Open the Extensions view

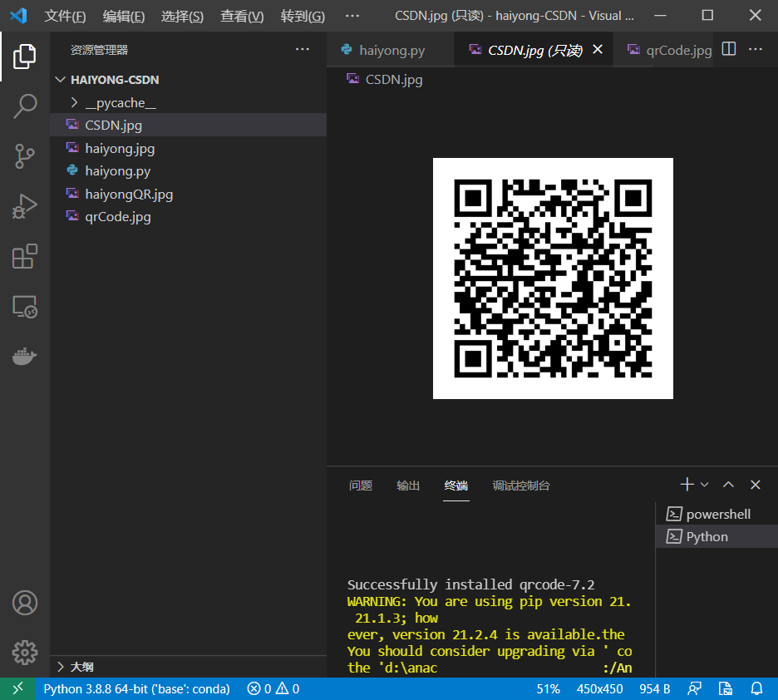(25, 257)
